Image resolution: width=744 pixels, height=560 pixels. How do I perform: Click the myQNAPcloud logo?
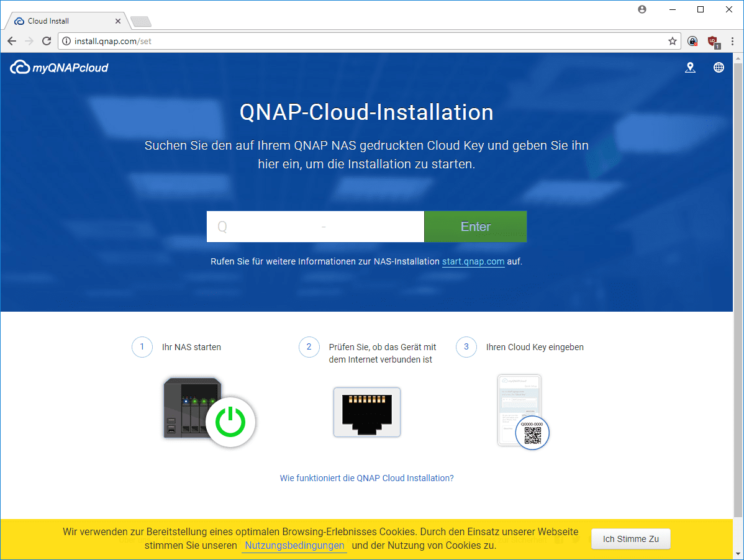(x=60, y=67)
